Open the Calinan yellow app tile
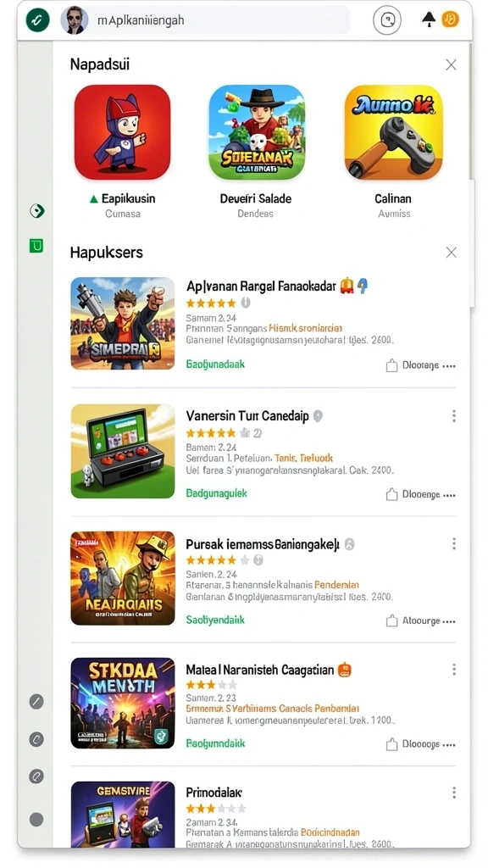 pos(393,132)
